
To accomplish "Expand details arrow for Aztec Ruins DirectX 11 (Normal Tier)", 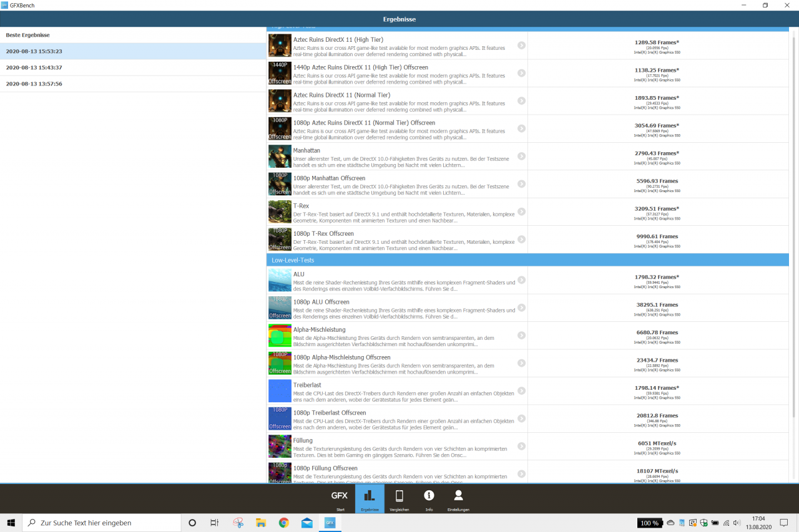I will click(x=521, y=101).
